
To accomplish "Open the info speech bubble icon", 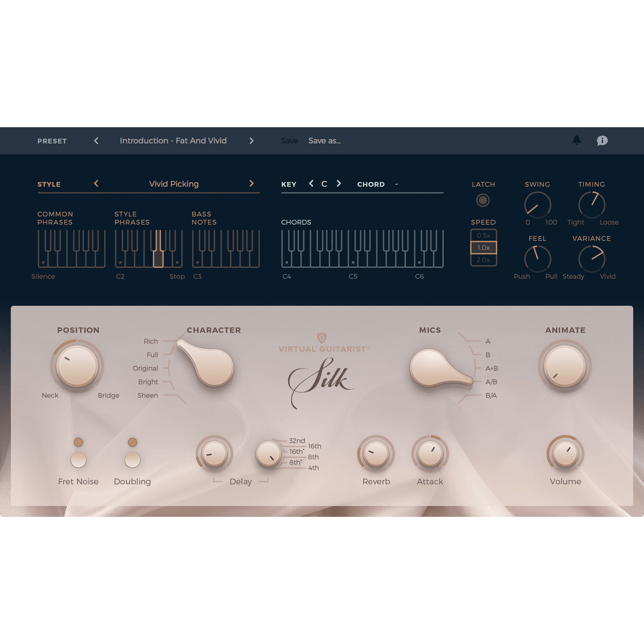I will (x=602, y=141).
